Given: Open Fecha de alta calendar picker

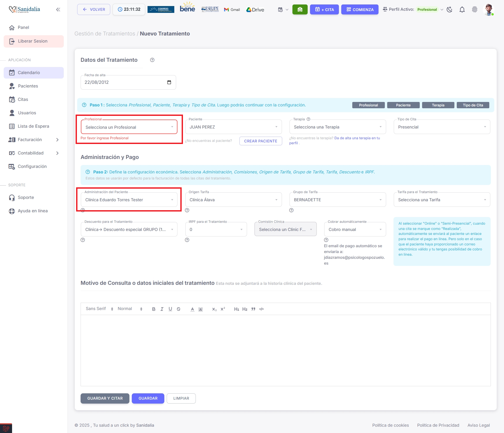Looking at the screenshot, I should tap(169, 82).
